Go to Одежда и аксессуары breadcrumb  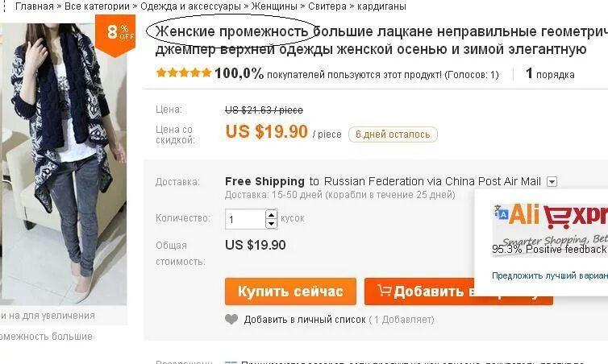point(190,6)
